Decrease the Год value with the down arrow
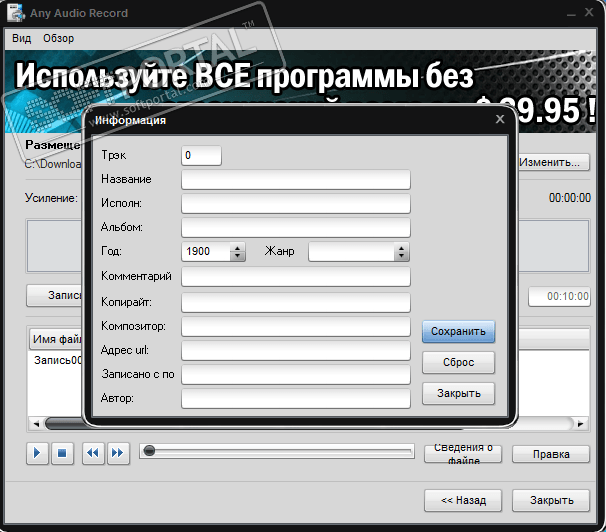The image size is (606, 532). pos(237,256)
